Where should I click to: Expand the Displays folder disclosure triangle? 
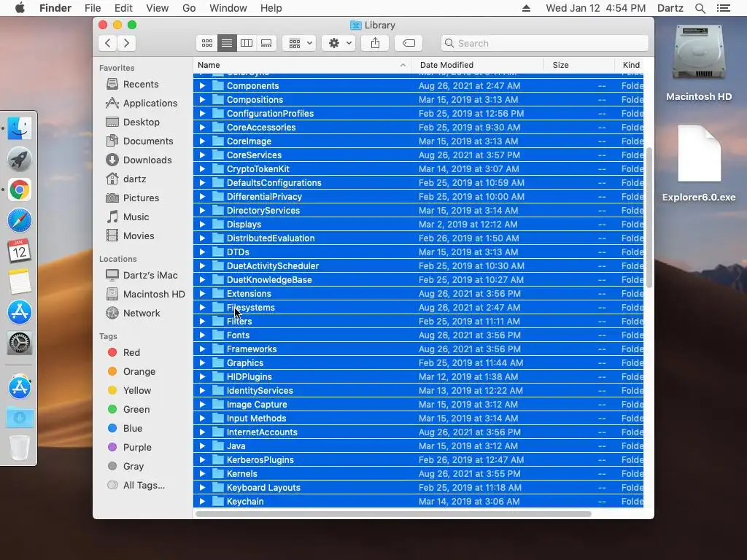(202, 225)
